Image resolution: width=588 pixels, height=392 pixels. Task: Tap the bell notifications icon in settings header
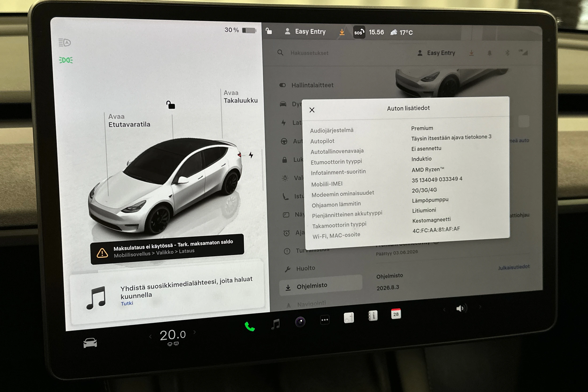click(489, 53)
